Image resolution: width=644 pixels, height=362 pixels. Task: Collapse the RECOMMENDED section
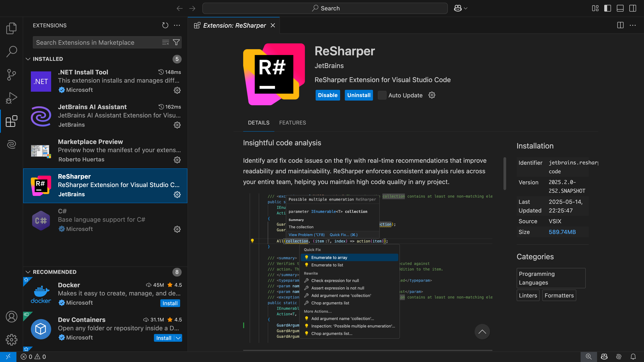point(28,272)
